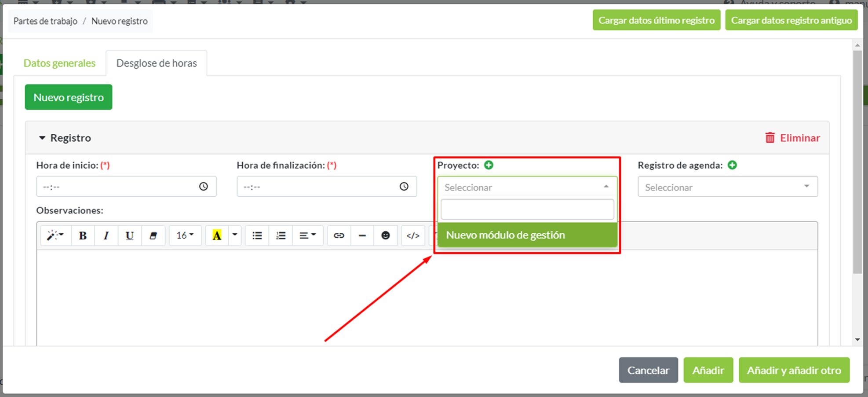
Task: Switch to code view in editor
Action: tap(413, 235)
